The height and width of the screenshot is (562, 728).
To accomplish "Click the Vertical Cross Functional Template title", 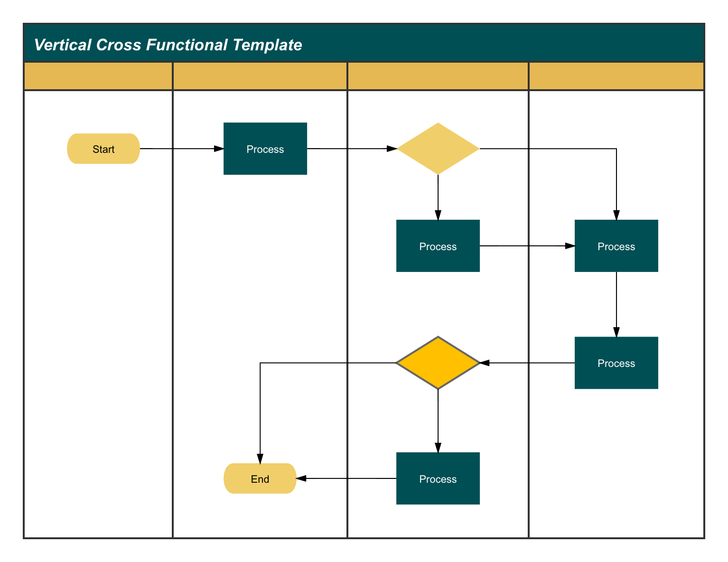I will tap(168, 45).
